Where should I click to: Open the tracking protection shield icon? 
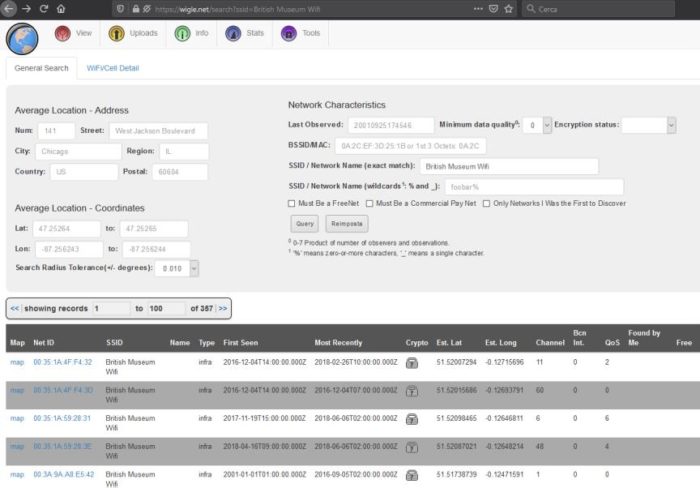[121, 9]
